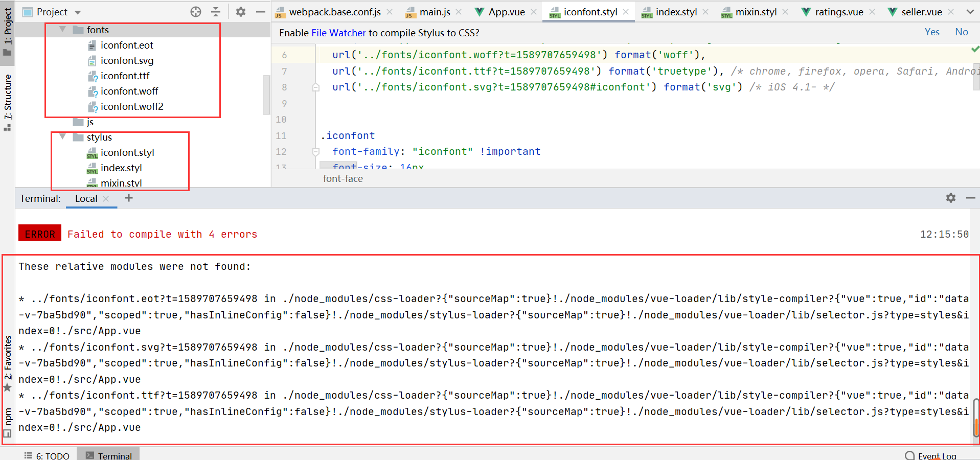Click the locate/scroll-from-source target icon
Screen dimensions: 980x460
coord(196,12)
